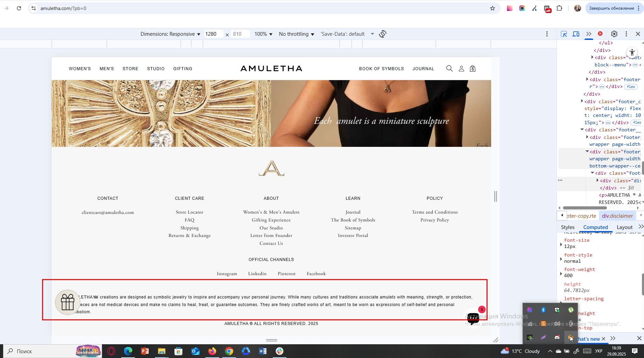Open Microsoft Edge from the taskbar
The height and width of the screenshot is (358, 644).
click(x=128, y=351)
